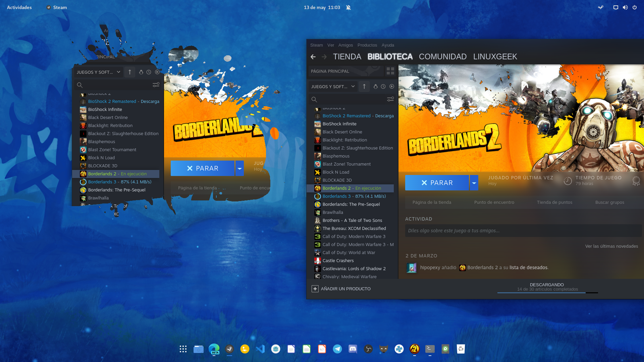
Task: Open the dropdown arrow beside PARAR in left window
Action: click(x=239, y=168)
